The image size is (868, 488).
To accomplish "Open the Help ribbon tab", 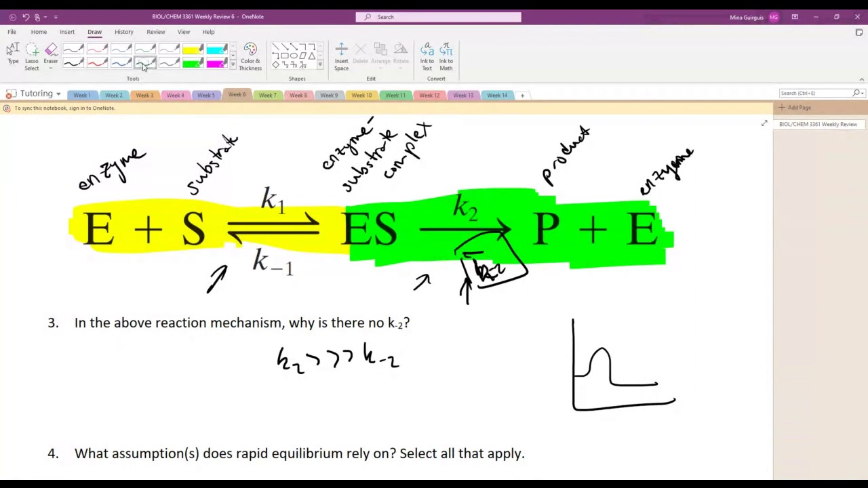I will point(208,32).
